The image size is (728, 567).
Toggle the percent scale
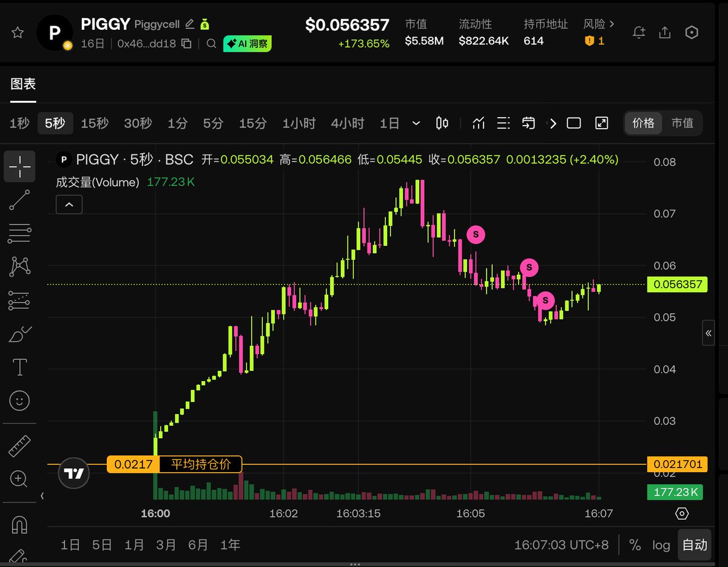[x=635, y=545]
